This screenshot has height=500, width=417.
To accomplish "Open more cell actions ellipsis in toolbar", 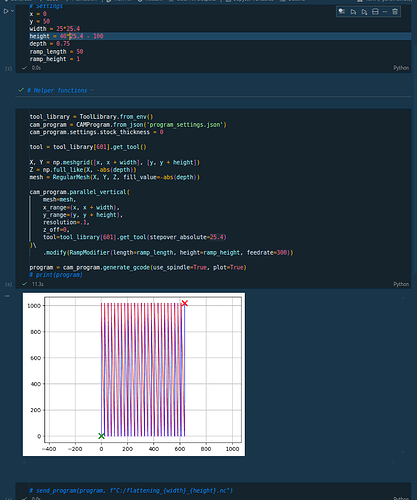I will click(385, 12).
